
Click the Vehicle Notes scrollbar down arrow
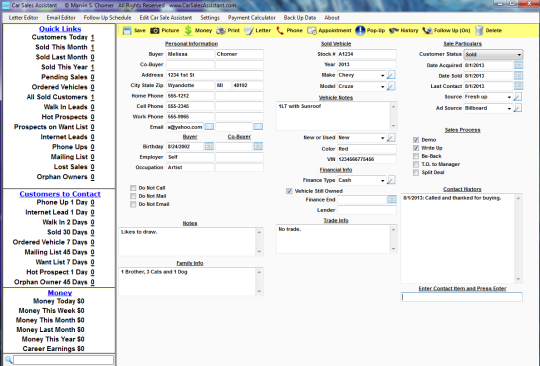pyautogui.click(x=393, y=126)
